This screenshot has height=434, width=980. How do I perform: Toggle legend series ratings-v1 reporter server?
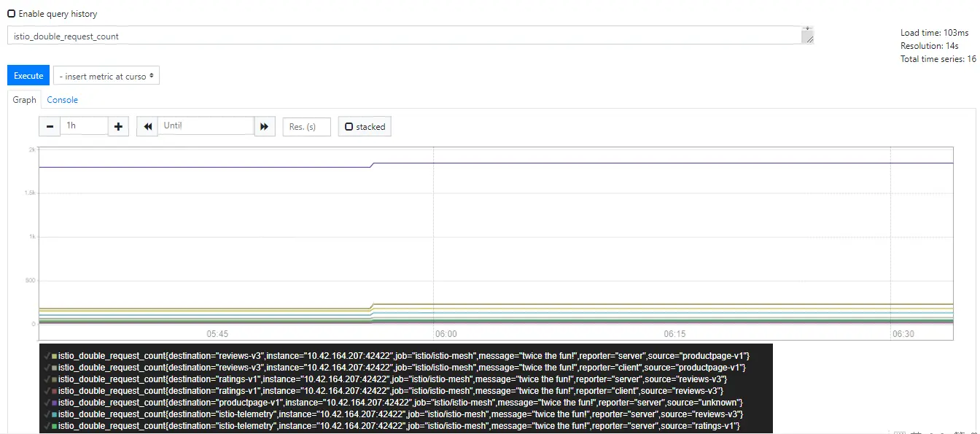[386, 379]
